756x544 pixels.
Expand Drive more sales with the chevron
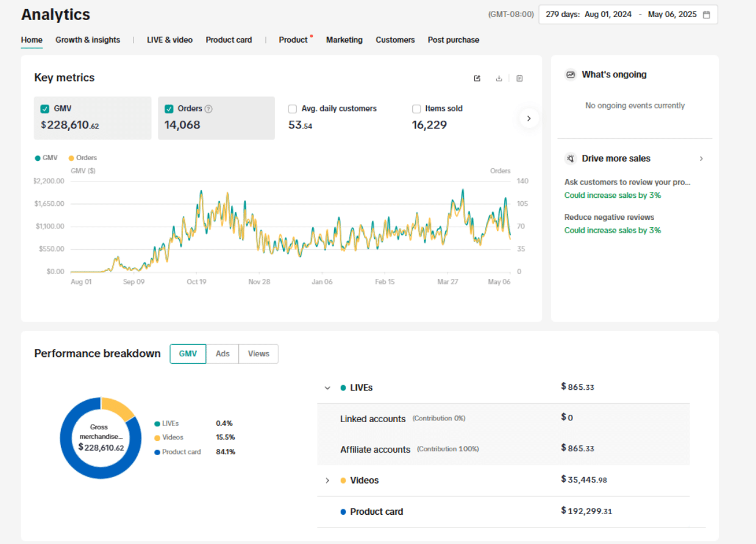[701, 158]
